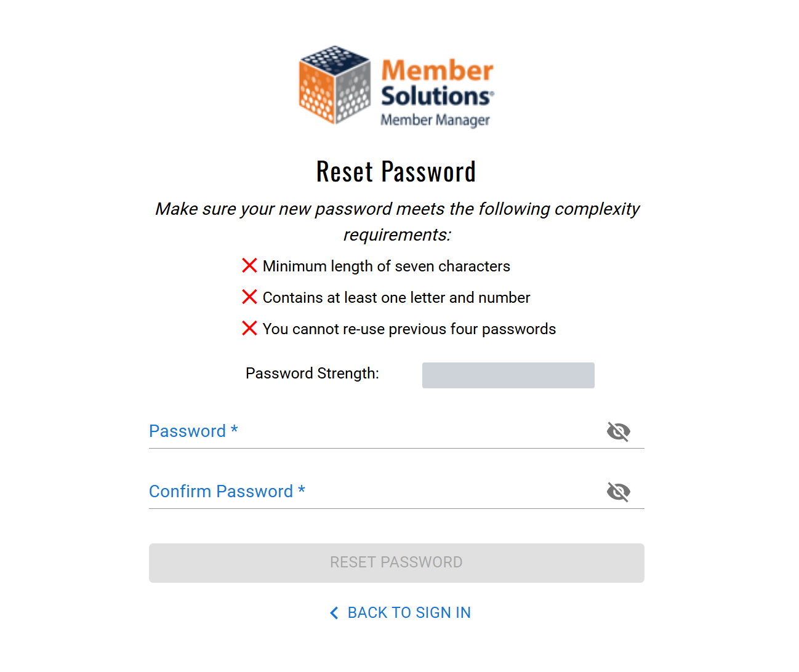Click the Password Strength label

[312, 374]
